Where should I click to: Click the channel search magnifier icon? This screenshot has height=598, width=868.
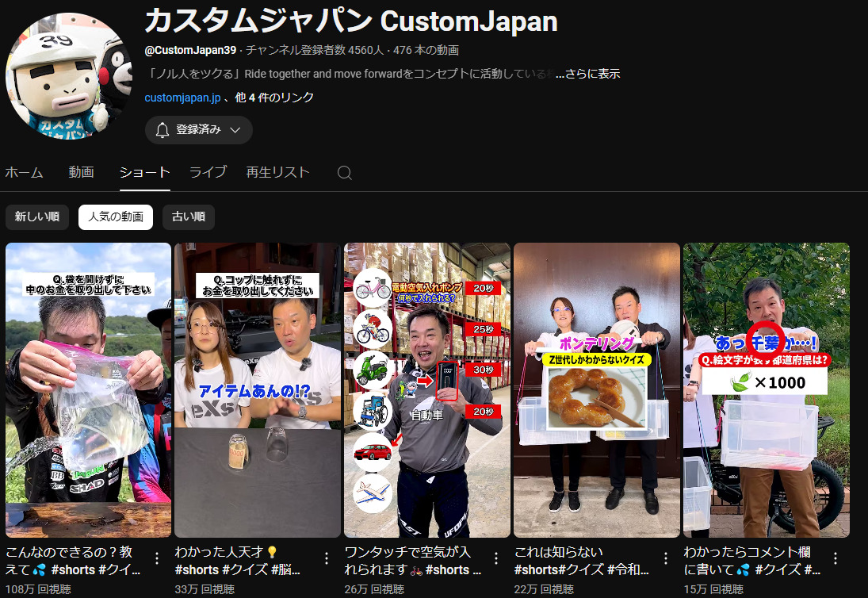tap(344, 173)
